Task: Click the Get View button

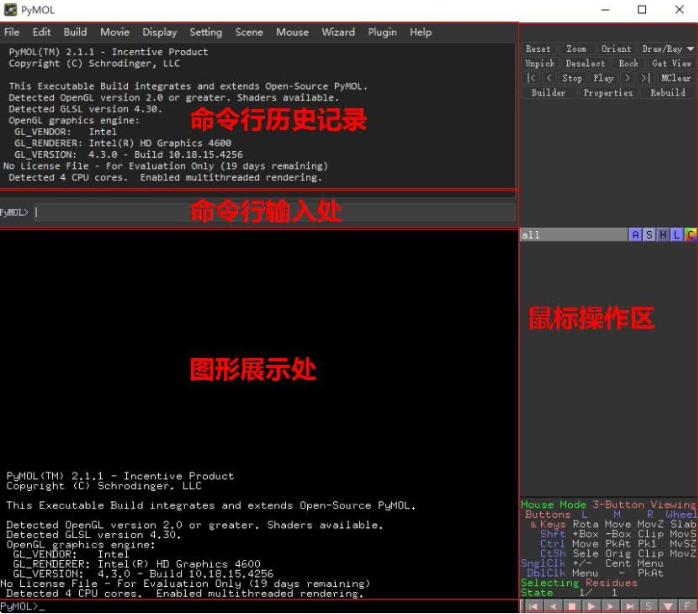Action: 671,64
